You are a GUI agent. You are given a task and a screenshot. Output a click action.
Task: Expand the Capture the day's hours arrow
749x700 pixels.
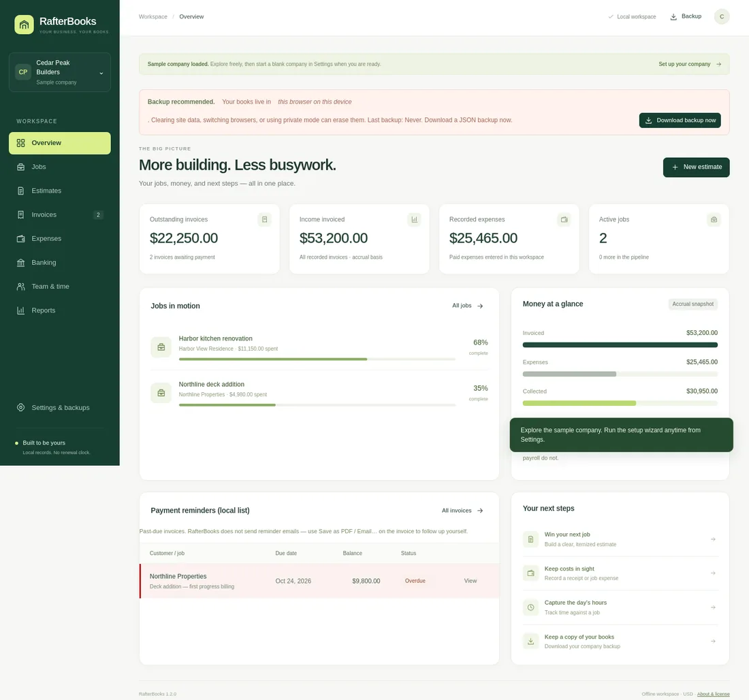713,607
